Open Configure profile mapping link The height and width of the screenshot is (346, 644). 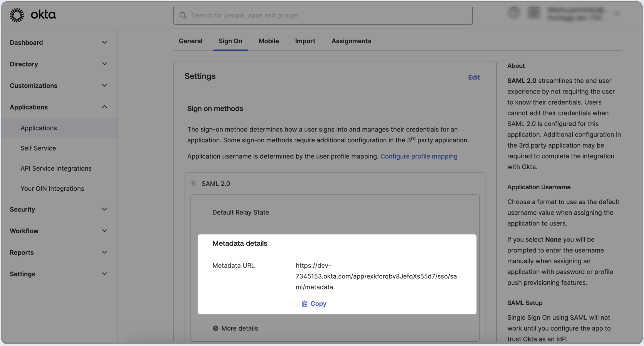coord(419,156)
